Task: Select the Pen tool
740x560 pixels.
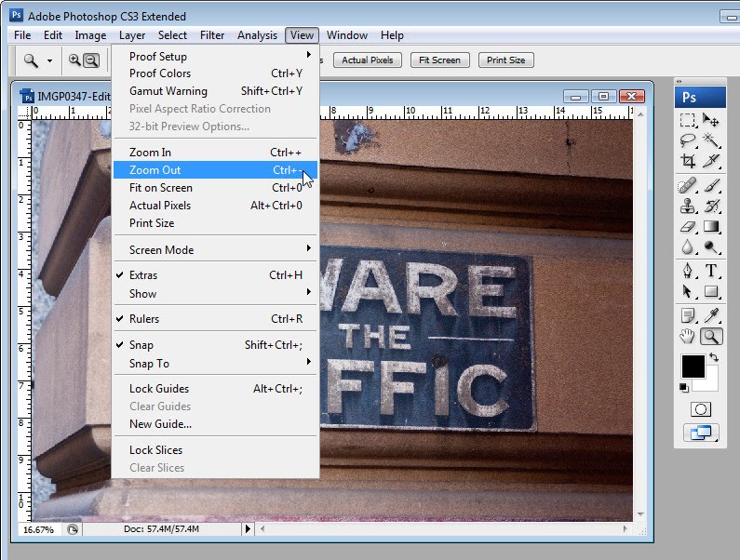Action: click(688, 271)
